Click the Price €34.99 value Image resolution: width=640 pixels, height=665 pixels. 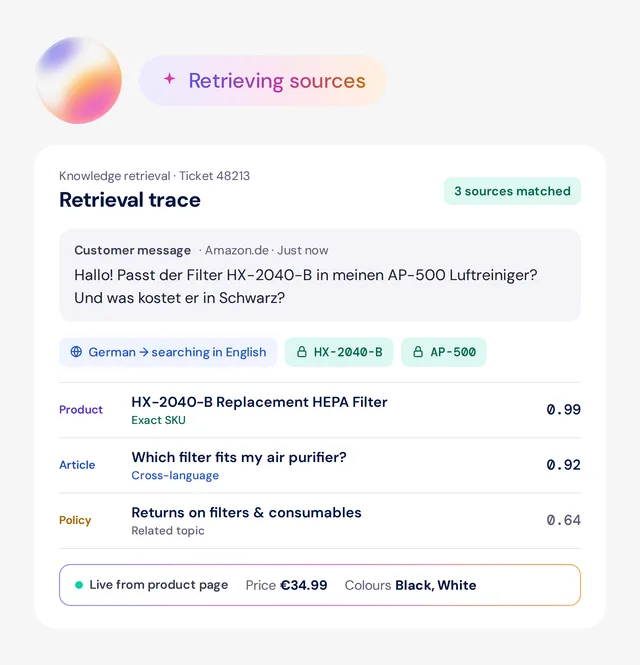(287, 585)
